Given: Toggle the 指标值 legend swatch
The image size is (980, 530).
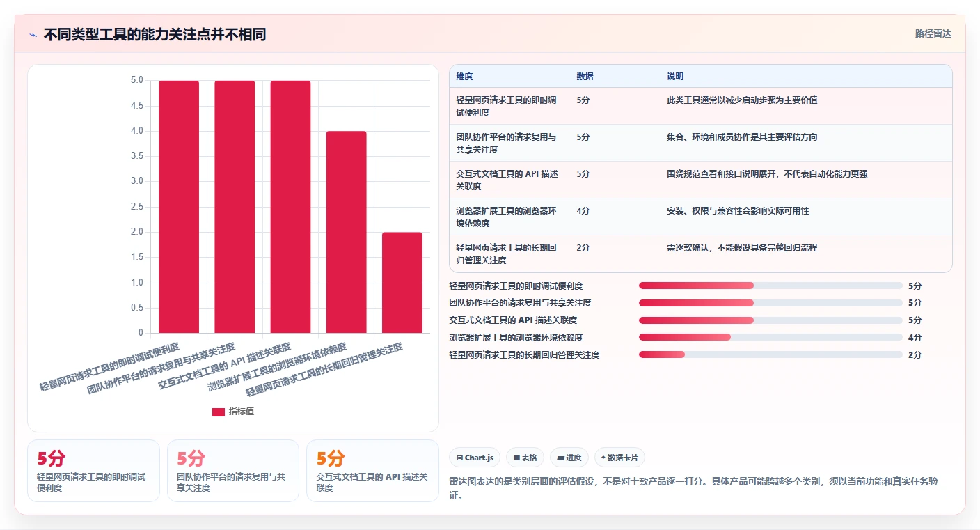Looking at the screenshot, I should 219,412.
